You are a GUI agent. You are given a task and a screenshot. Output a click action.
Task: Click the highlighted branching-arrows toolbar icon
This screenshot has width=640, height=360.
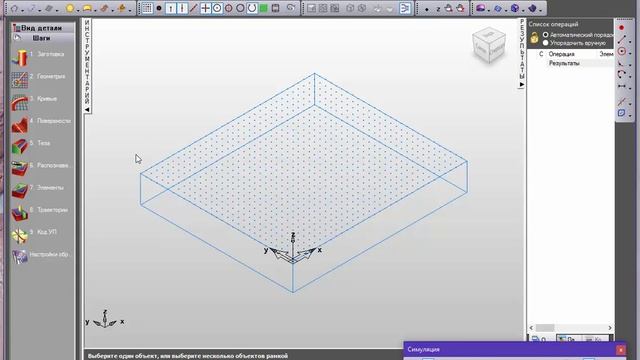(x=404, y=8)
